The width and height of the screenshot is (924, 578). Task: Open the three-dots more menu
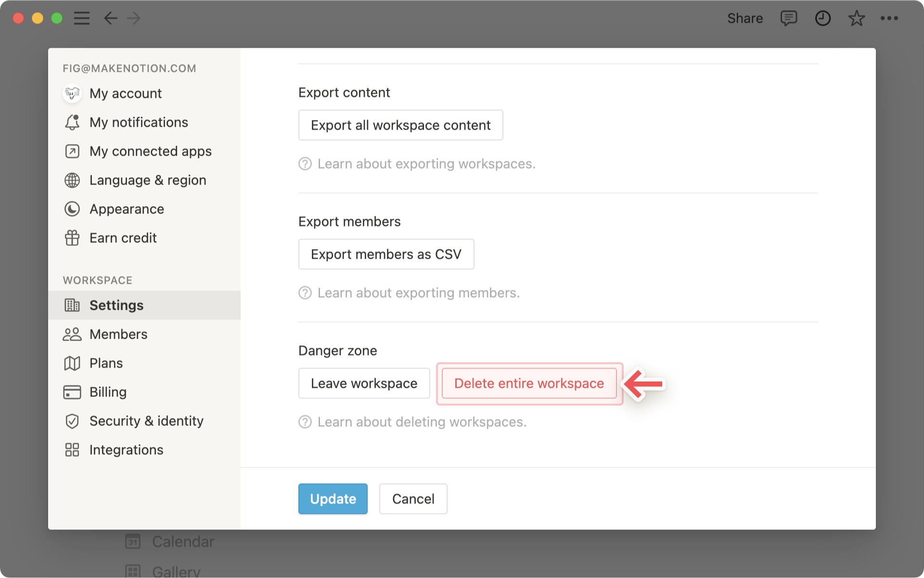pos(889,18)
